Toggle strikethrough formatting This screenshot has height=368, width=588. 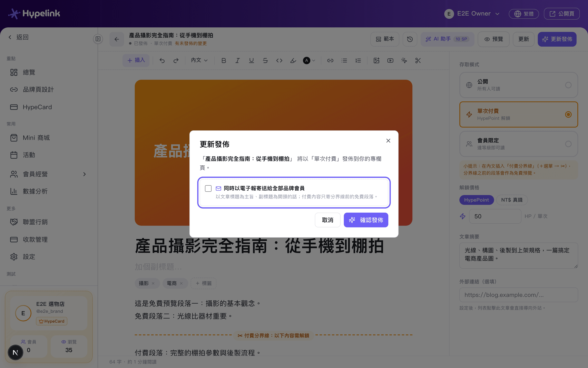click(265, 60)
